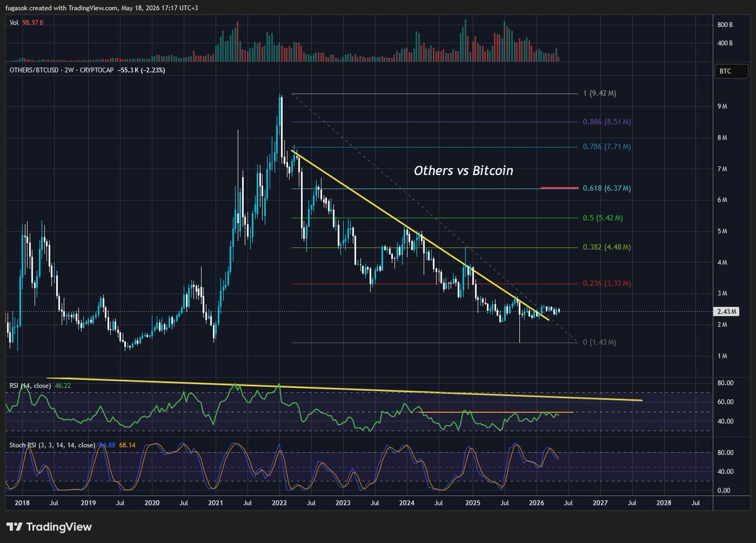The width and height of the screenshot is (756, 543).
Task: Click the 2022 time axis label
Action: click(x=280, y=504)
